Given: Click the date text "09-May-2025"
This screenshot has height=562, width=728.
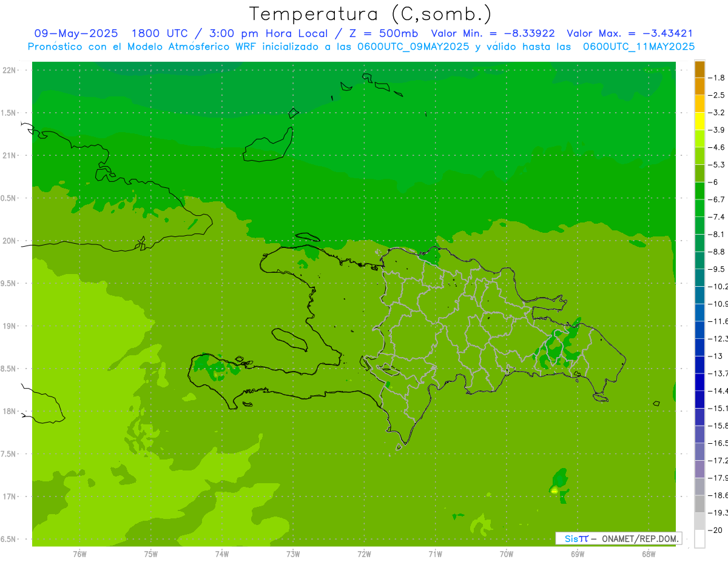Looking at the screenshot, I should (76, 33).
